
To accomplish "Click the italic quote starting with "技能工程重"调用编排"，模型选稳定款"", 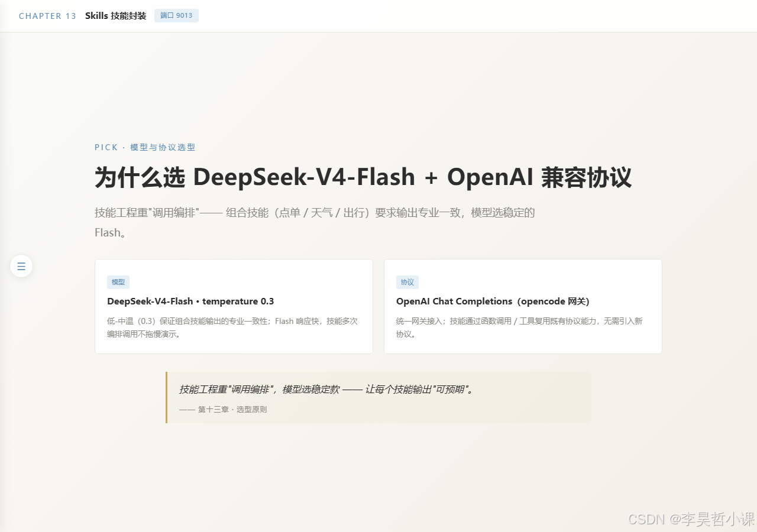I will [327, 389].
